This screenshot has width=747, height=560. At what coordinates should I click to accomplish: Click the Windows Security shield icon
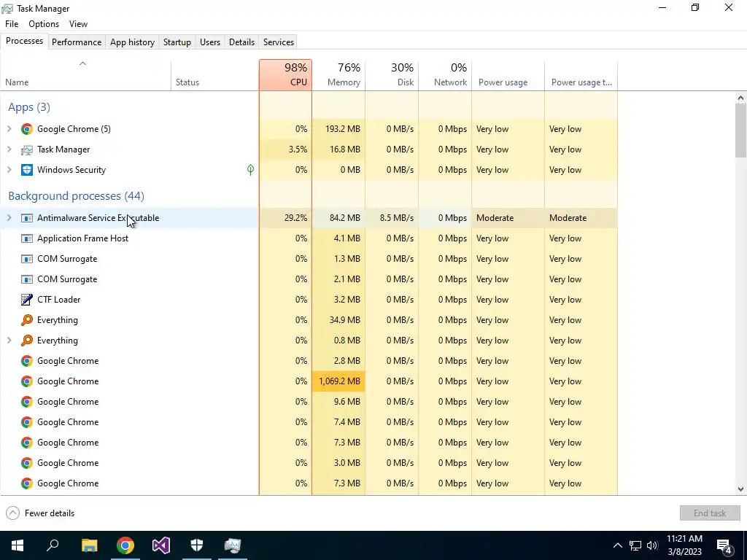click(27, 170)
